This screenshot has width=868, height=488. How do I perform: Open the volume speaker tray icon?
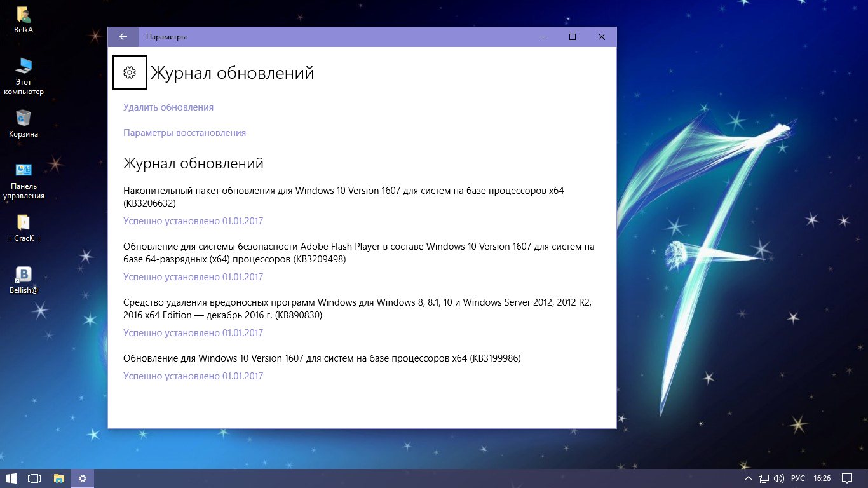click(779, 478)
